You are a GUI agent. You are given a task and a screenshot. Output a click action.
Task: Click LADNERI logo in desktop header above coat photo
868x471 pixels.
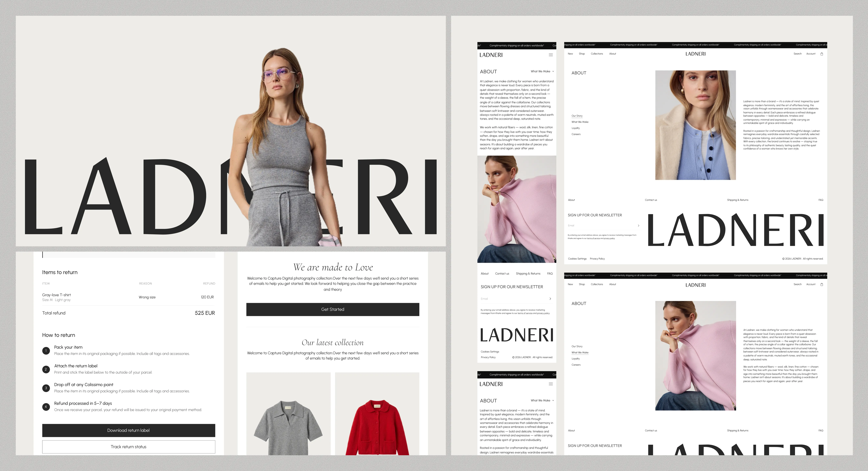[x=695, y=54]
